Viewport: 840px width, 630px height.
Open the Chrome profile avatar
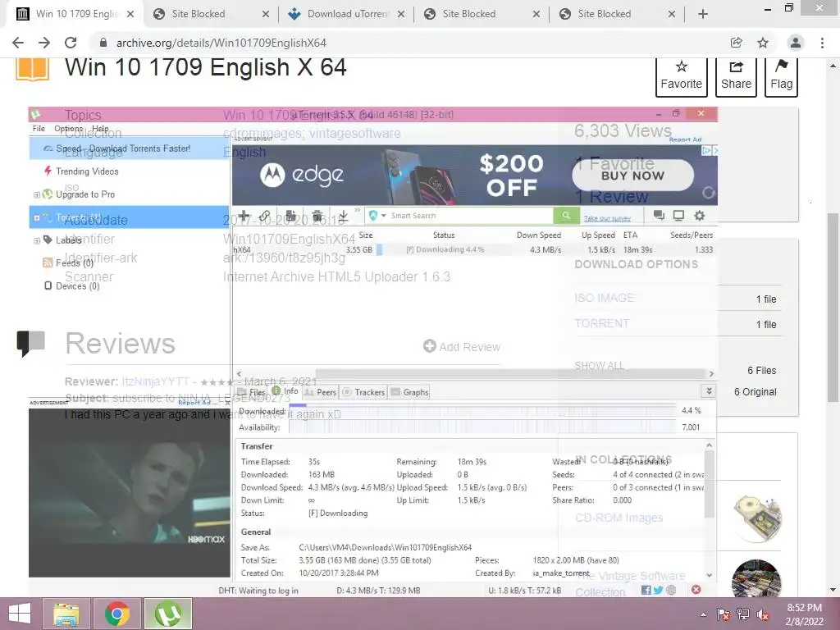pyautogui.click(x=796, y=43)
